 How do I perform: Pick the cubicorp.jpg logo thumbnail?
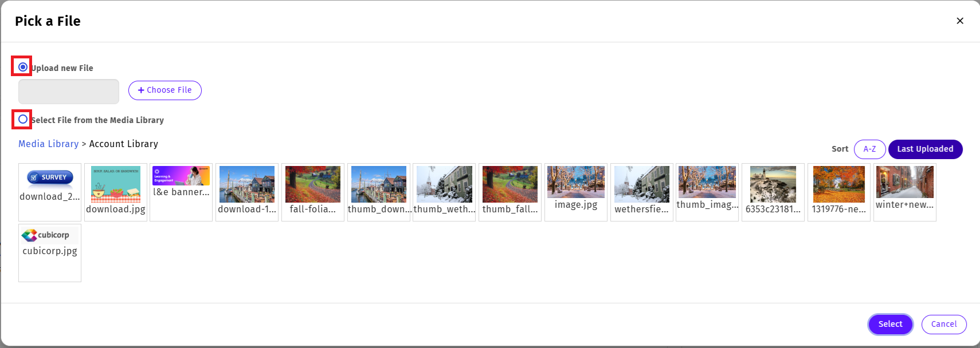tap(50, 253)
